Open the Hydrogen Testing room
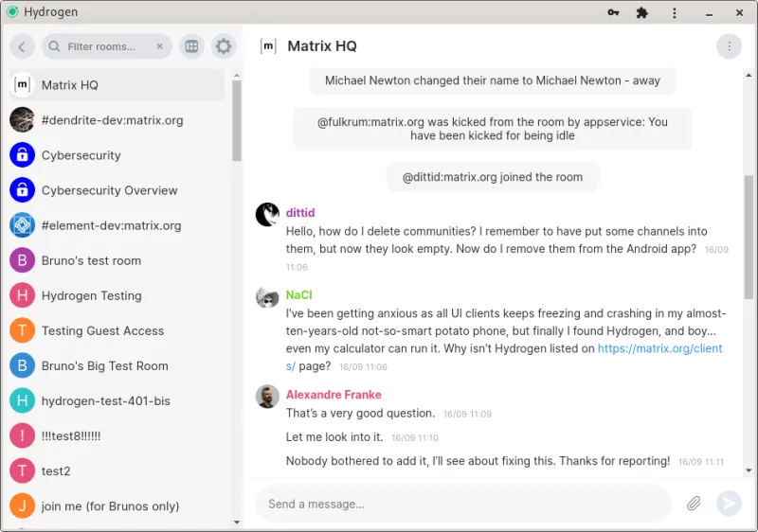 (91, 295)
